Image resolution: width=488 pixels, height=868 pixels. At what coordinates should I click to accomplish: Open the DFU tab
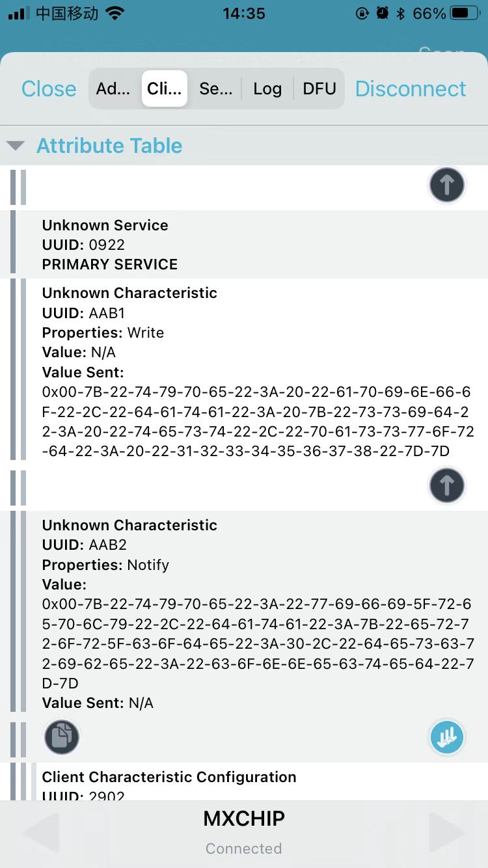[319, 88]
